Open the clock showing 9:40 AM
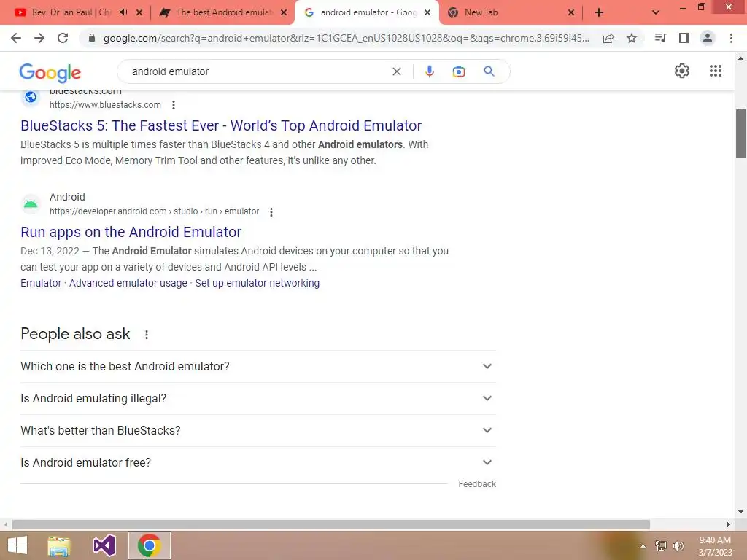Image resolution: width=747 pixels, height=560 pixels. (x=715, y=546)
